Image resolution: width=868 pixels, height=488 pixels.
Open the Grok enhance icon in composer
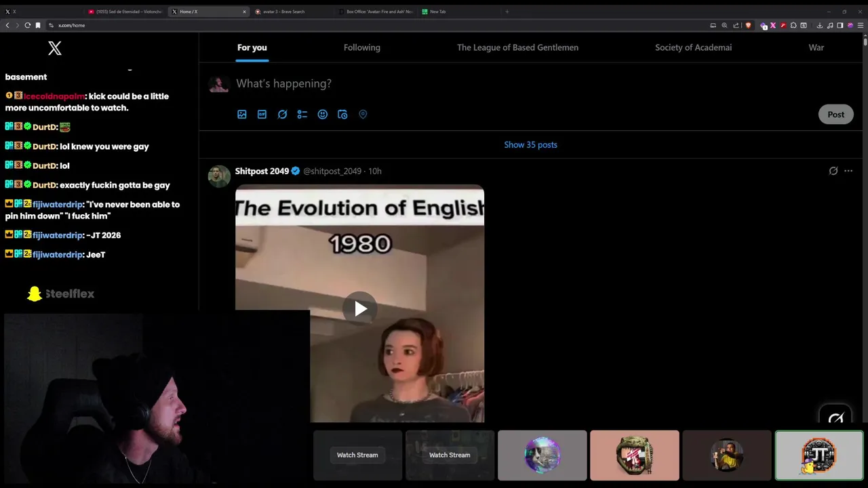point(282,115)
